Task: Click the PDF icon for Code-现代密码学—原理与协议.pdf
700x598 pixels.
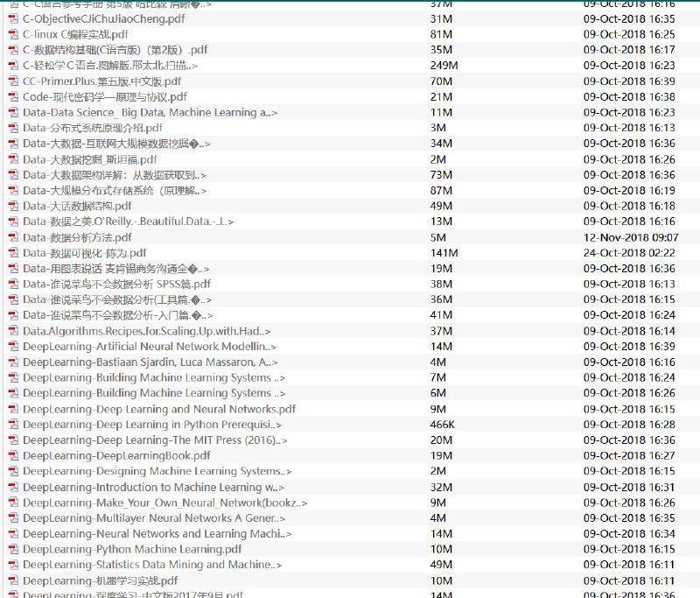Action: [x=15, y=96]
